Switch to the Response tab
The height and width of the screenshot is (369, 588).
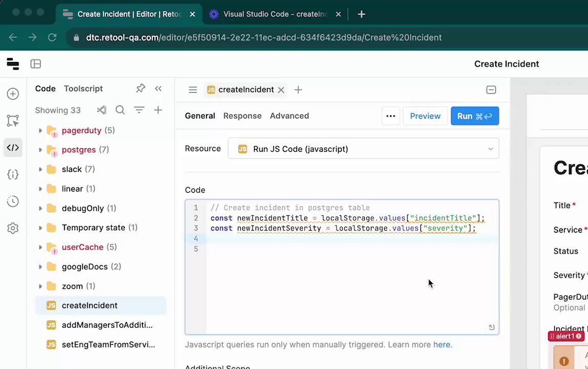tap(242, 116)
